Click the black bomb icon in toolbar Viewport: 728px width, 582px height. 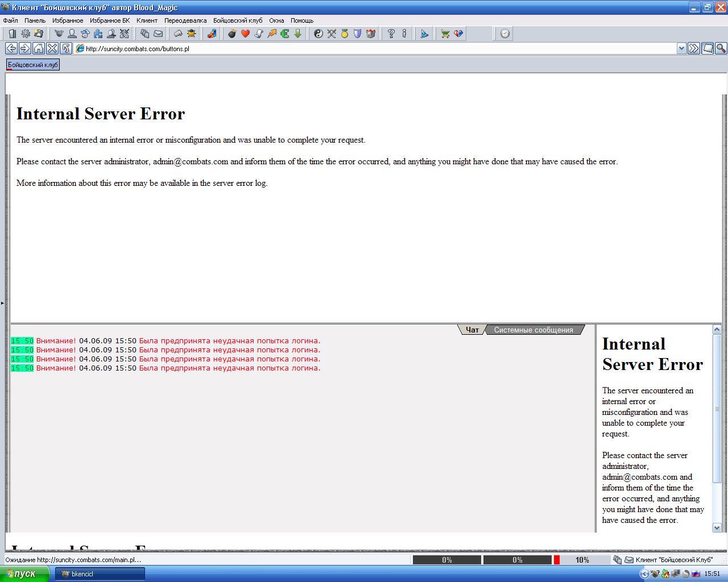pos(232,34)
